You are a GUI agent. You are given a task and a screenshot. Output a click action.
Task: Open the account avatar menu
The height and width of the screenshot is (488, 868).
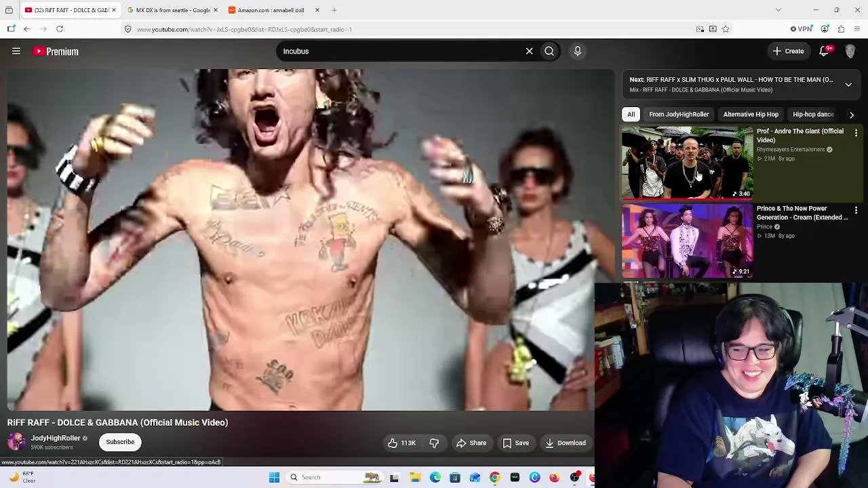[850, 51]
